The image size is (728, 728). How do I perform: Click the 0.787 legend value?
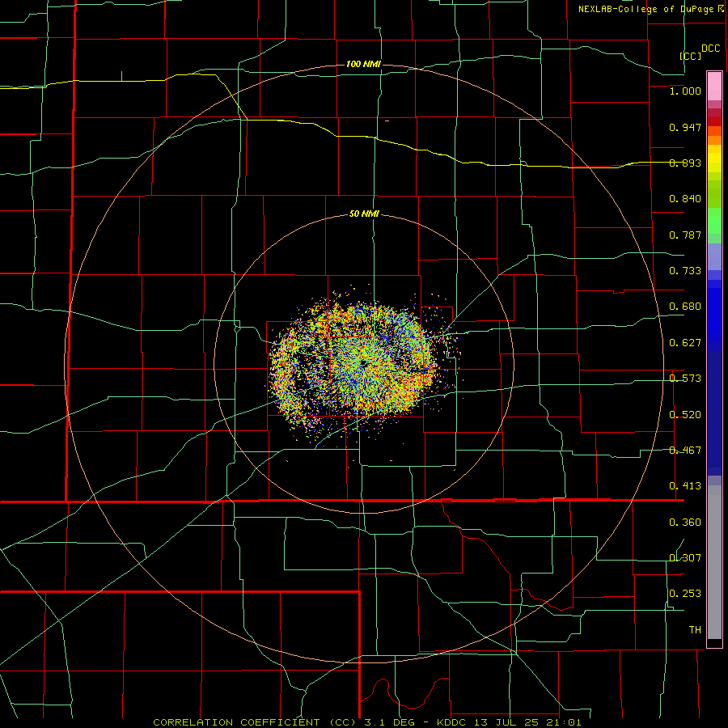[x=685, y=235]
